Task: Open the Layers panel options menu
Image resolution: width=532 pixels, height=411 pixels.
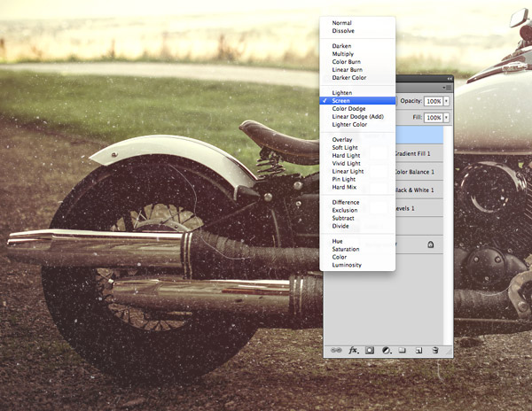Action: pyautogui.click(x=446, y=89)
